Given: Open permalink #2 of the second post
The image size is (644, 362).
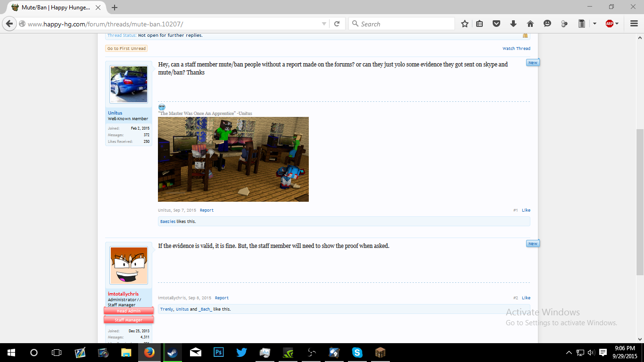Looking at the screenshot, I should tap(516, 298).
